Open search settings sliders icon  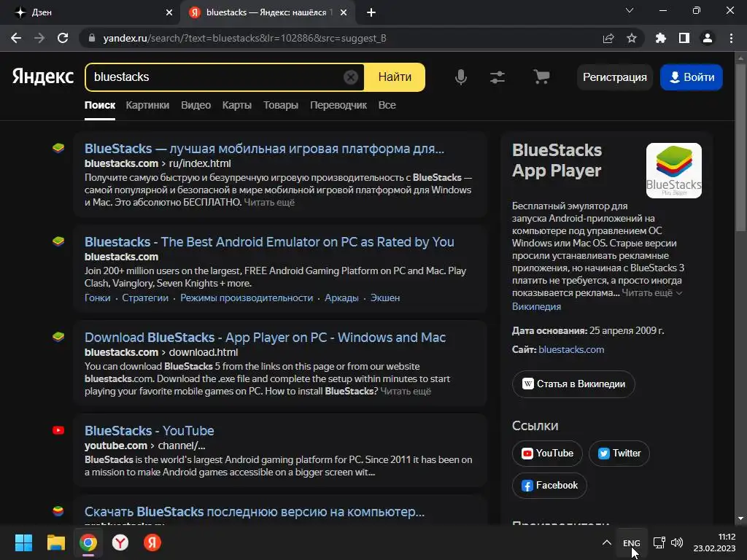(498, 77)
